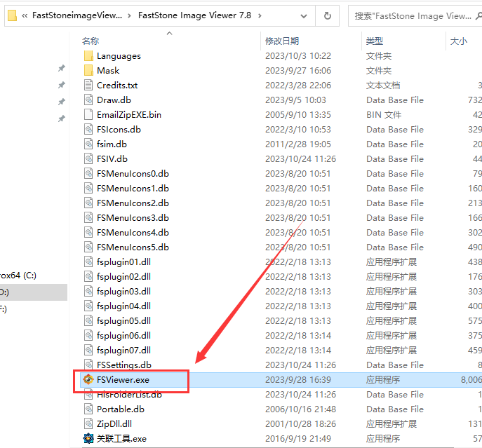Image resolution: width=482 pixels, height=448 pixels.
Task: Open the Languages folder icon
Action: (88, 56)
